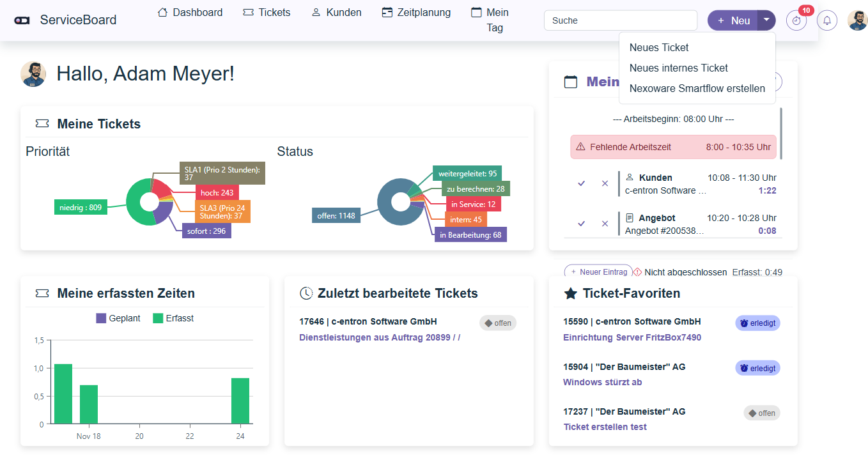
Task: Go to Zeitplanung in the navigation
Action: 416,12
